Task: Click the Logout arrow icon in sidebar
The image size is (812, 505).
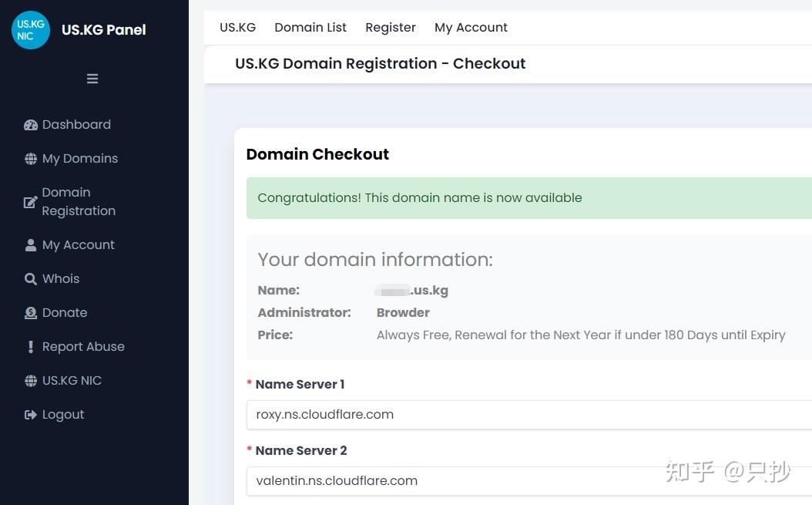Action: (31, 414)
